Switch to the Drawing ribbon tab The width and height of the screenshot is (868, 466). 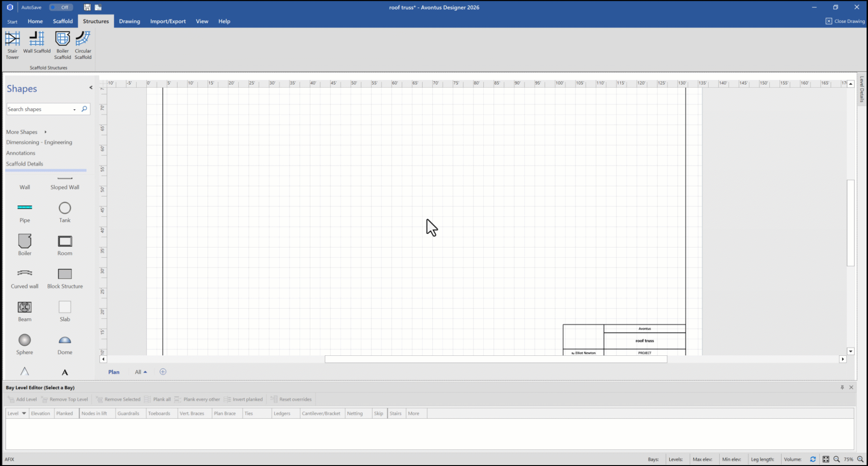point(129,21)
